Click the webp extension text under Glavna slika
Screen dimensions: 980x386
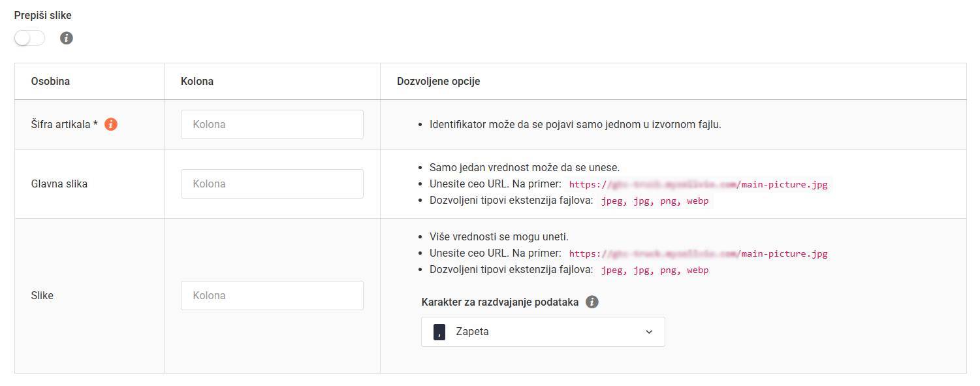tap(696, 201)
